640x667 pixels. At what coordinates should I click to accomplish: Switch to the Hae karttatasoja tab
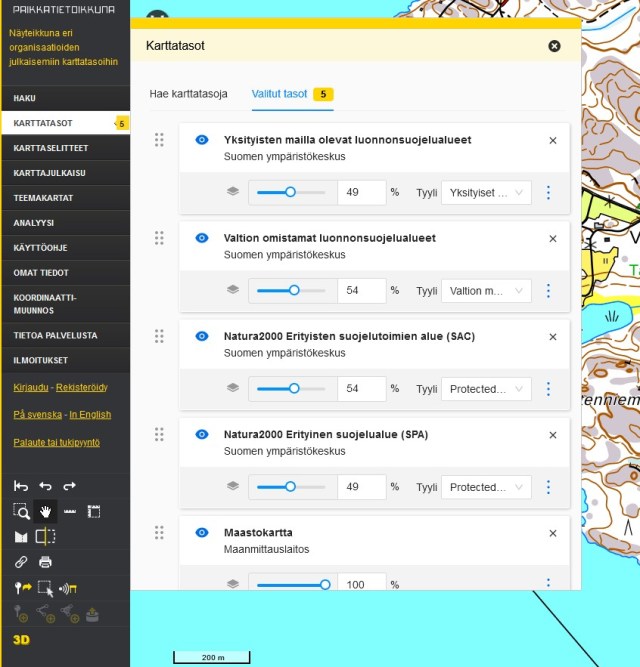(x=188, y=94)
